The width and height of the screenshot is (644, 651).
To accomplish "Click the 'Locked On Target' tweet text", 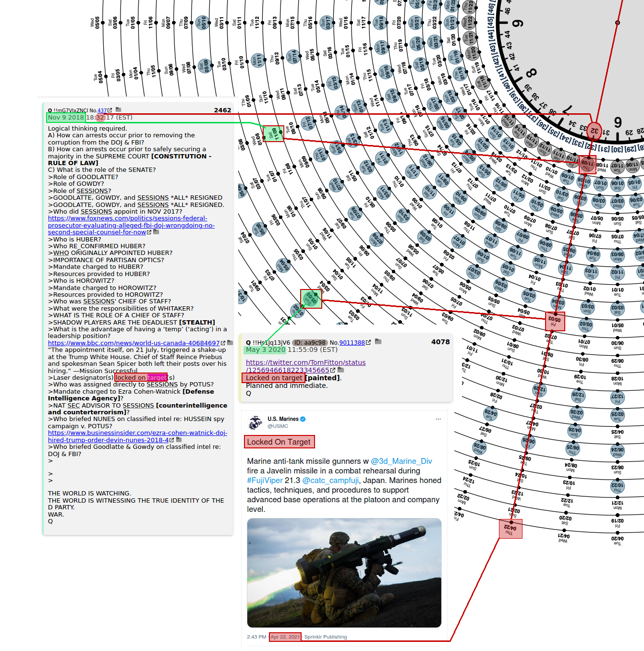I will [x=279, y=442].
